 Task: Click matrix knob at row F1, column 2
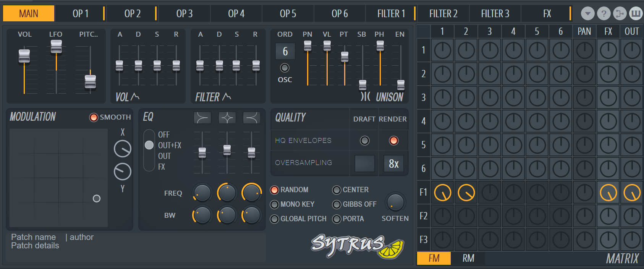466,193
